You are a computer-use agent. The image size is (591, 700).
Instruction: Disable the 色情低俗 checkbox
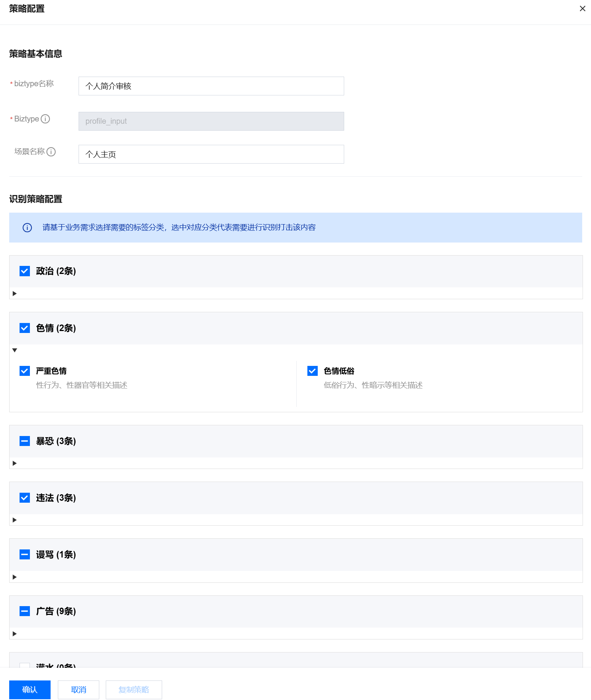point(312,371)
